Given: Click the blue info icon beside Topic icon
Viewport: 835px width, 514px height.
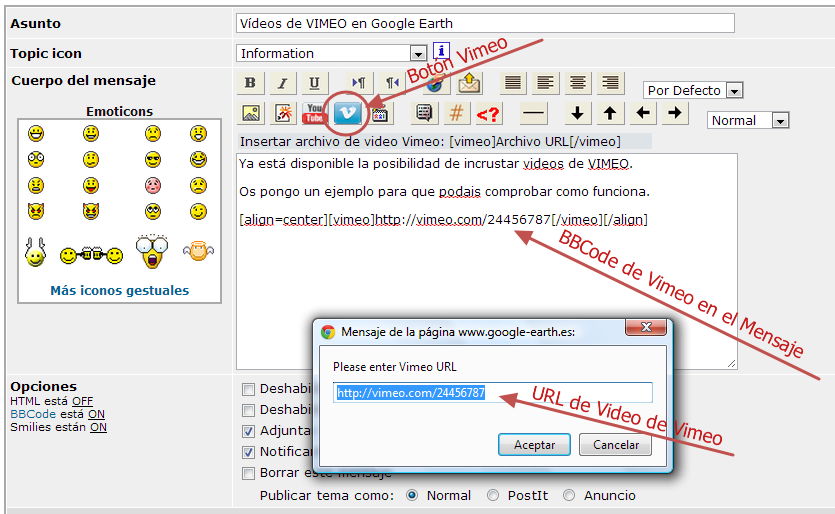Looking at the screenshot, I should point(441,52).
